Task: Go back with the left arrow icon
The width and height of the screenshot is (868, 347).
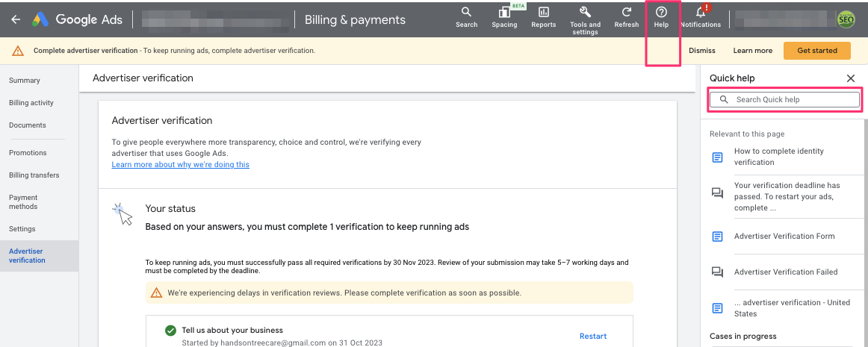Action: pos(16,19)
